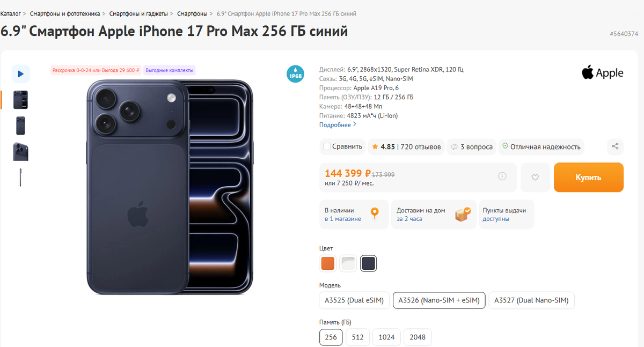
Task: Open the second gallery thumbnail
Action: (20, 125)
